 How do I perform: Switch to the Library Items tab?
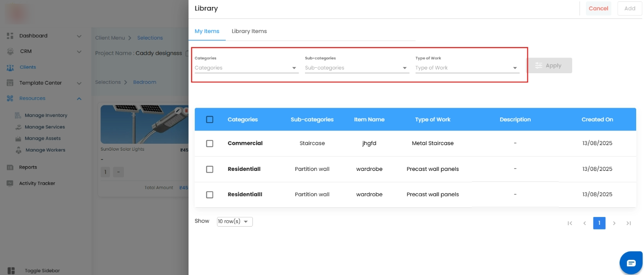pos(249,31)
